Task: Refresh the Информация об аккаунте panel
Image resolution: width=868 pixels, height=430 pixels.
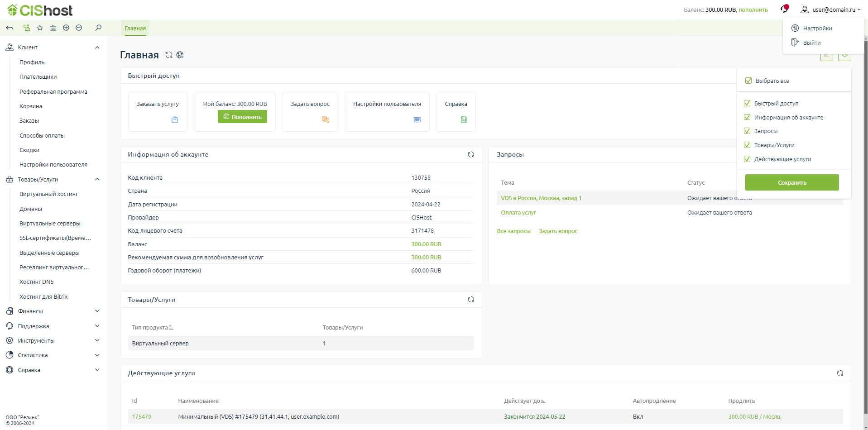Action: [x=471, y=155]
